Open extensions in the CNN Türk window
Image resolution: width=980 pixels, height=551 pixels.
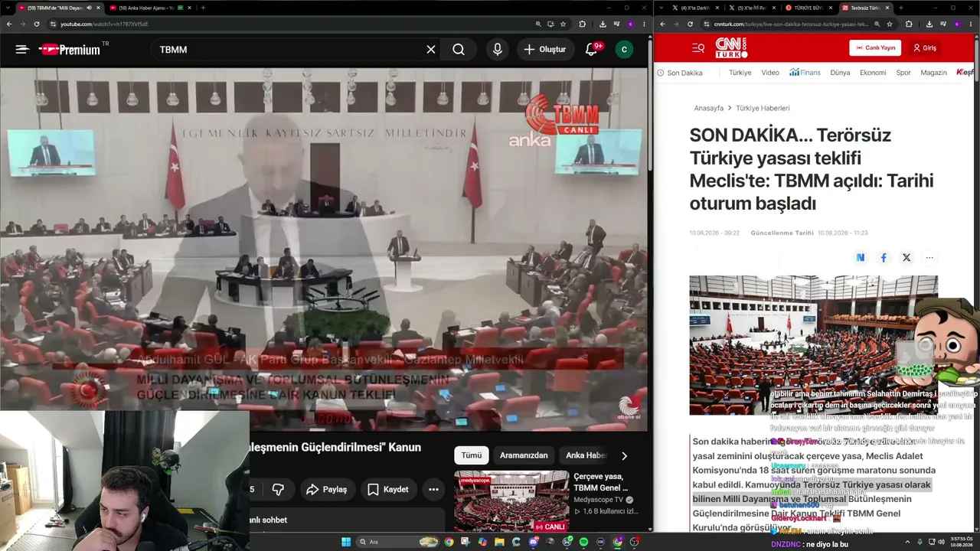coord(909,24)
